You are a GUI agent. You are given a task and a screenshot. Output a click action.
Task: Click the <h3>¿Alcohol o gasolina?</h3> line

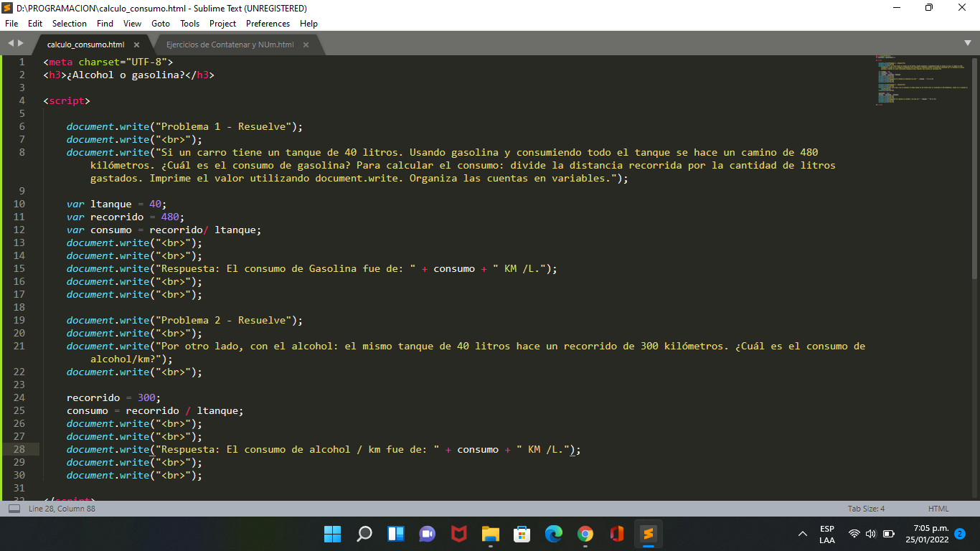coord(128,75)
